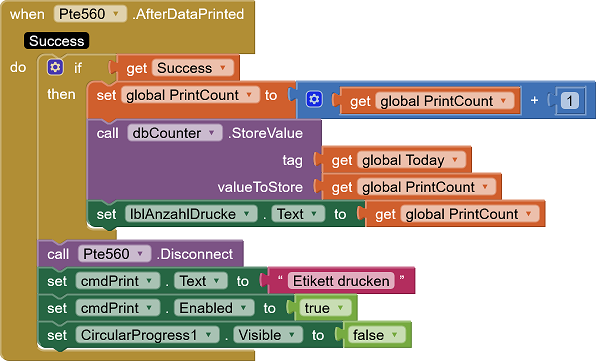The image size is (596, 361).
Task: Select the call Pte560 .Disconnect block
Action: click(x=141, y=254)
